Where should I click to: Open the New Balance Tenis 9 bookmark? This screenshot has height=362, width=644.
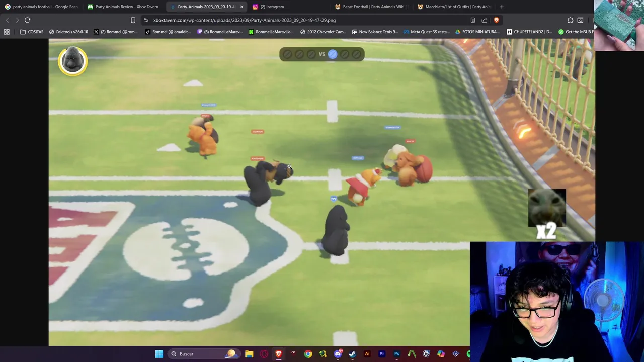point(375,32)
